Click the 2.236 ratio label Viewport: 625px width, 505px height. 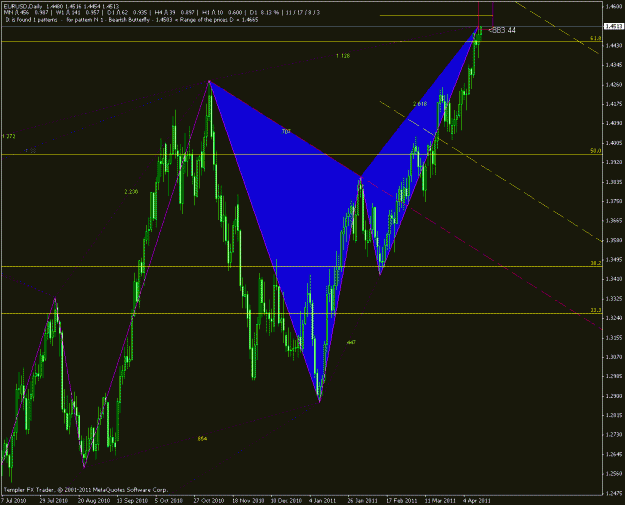pos(131,192)
